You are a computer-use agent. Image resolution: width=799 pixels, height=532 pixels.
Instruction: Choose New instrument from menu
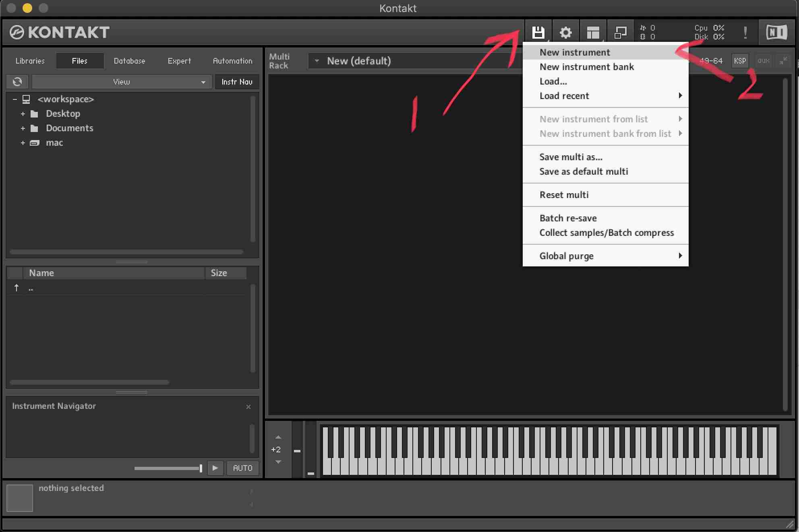(605, 52)
